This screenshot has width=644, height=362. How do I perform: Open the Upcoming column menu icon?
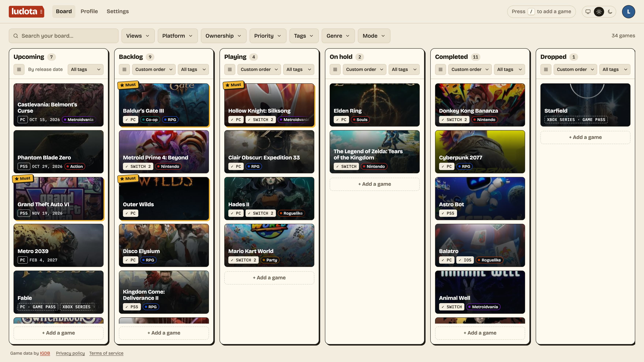19,69
